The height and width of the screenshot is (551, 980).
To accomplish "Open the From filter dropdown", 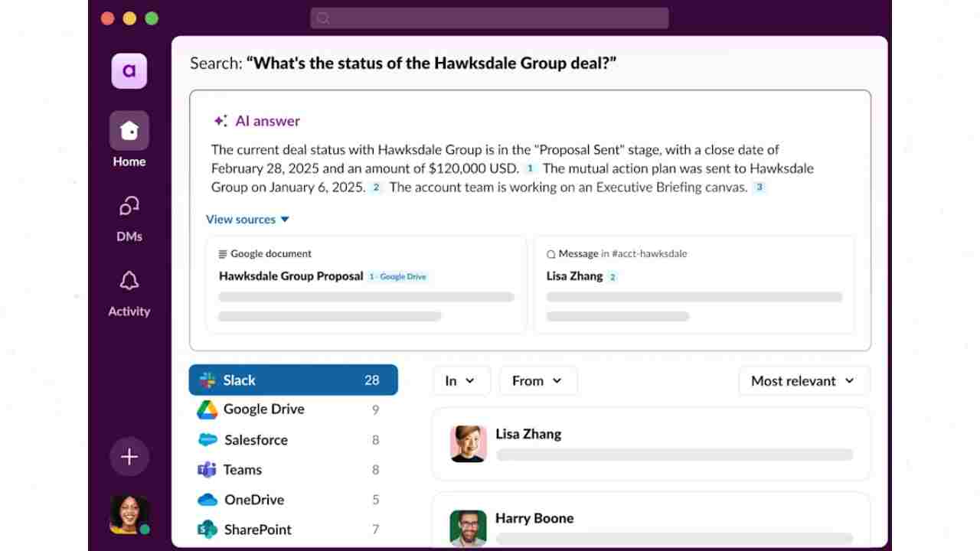I will tap(537, 380).
